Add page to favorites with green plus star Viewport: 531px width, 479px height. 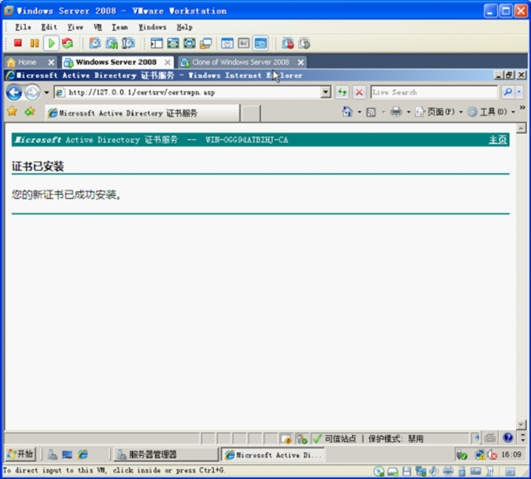click(x=30, y=111)
